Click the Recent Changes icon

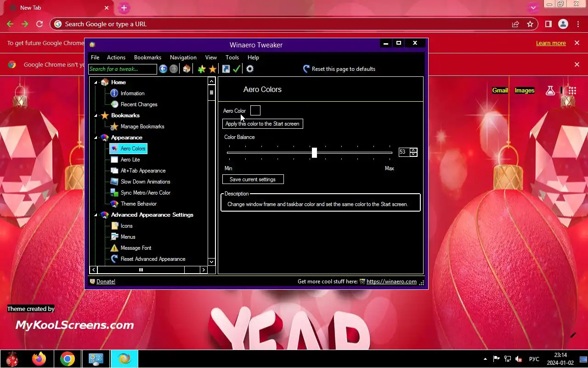(114, 104)
